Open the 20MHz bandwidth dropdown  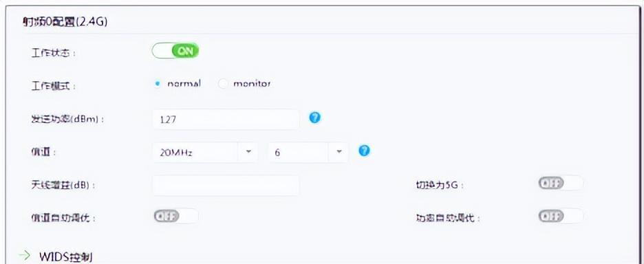[x=205, y=153]
